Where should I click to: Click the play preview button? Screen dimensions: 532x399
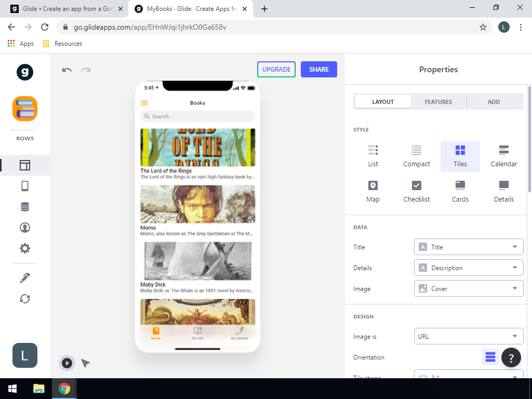67,363
